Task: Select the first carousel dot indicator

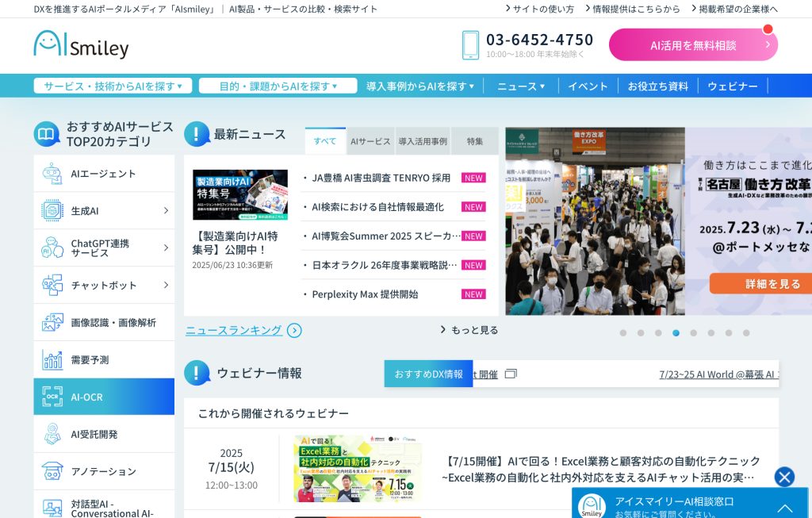Action: pyautogui.click(x=623, y=333)
